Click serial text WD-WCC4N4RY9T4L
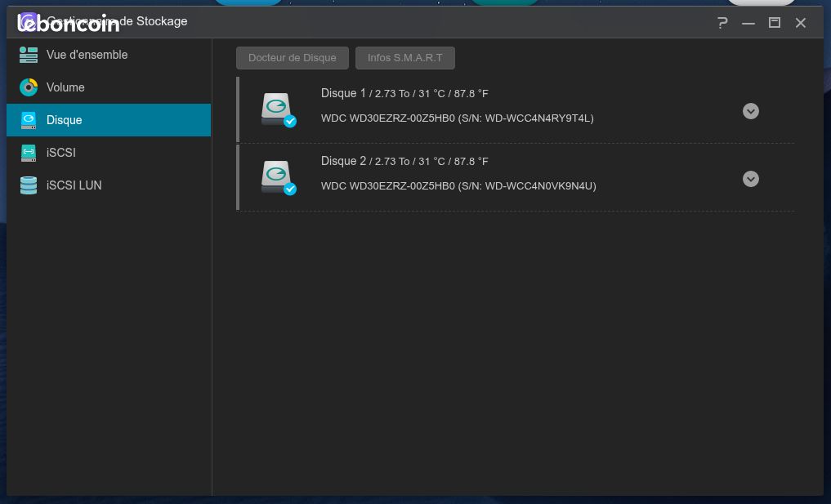 coord(538,118)
